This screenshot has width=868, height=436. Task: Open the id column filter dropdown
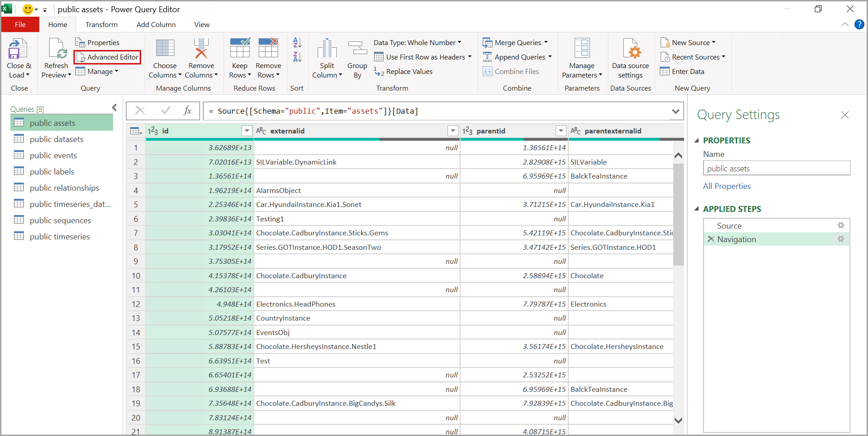click(x=247, y=131)
